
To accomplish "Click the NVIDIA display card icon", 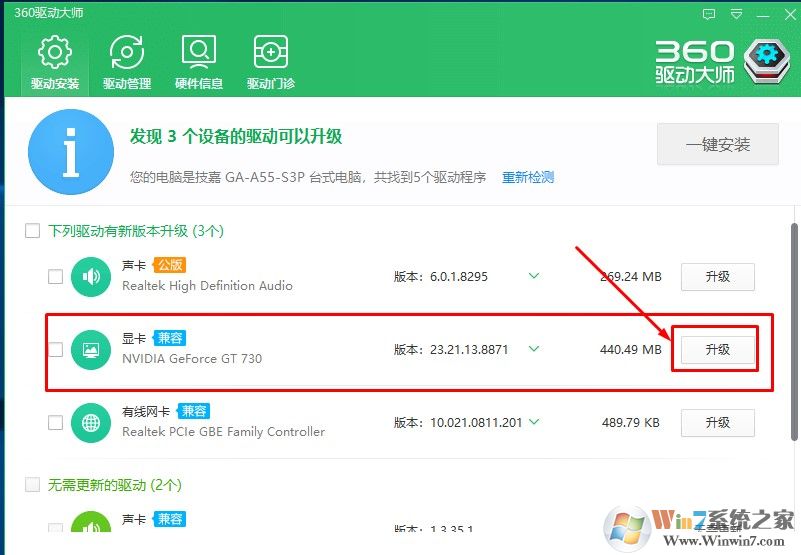I will tap(91, 350).
